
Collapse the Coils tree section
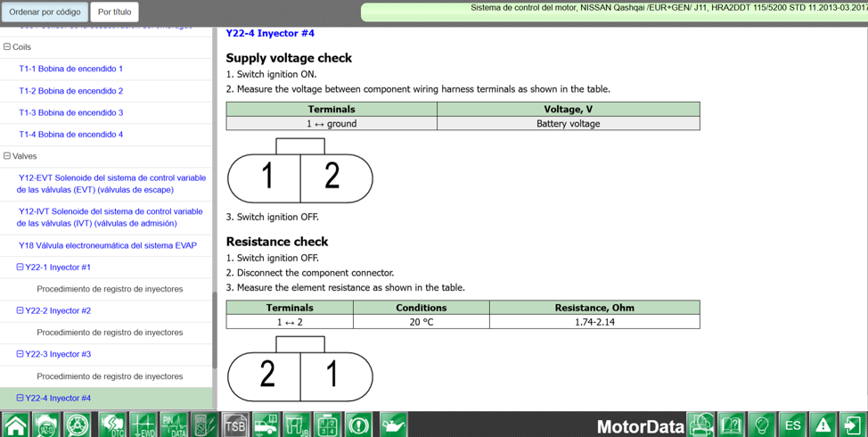pos(7,47)
